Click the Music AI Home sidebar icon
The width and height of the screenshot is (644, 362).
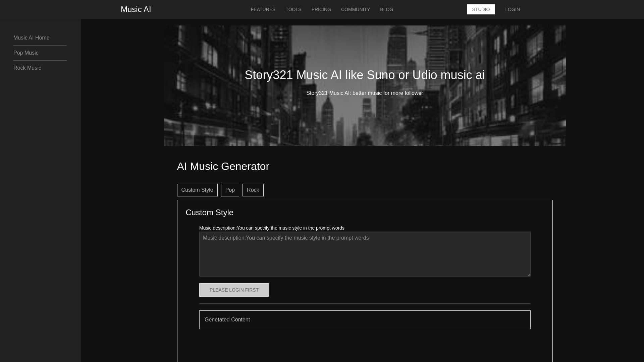point(32,38)
